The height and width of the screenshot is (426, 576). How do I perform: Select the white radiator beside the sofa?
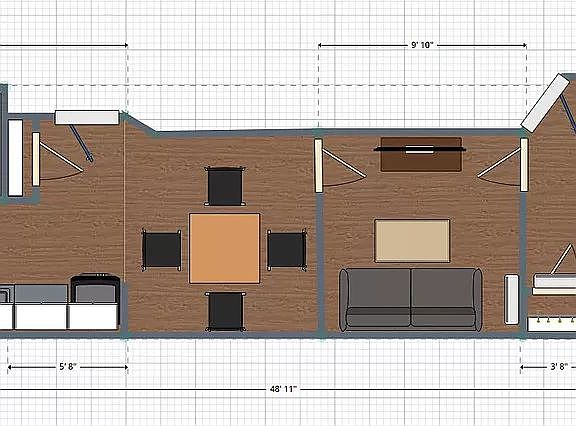coord(511,299)
